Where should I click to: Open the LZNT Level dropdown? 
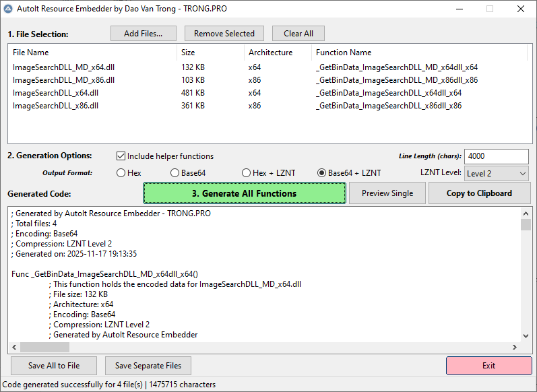point(496,174)
